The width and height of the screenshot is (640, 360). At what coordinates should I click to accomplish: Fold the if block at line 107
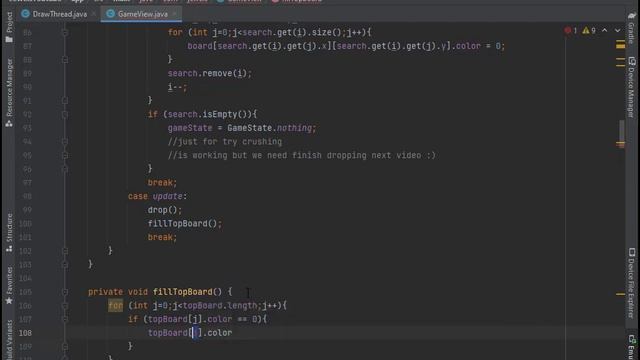(x=65, y=319)
